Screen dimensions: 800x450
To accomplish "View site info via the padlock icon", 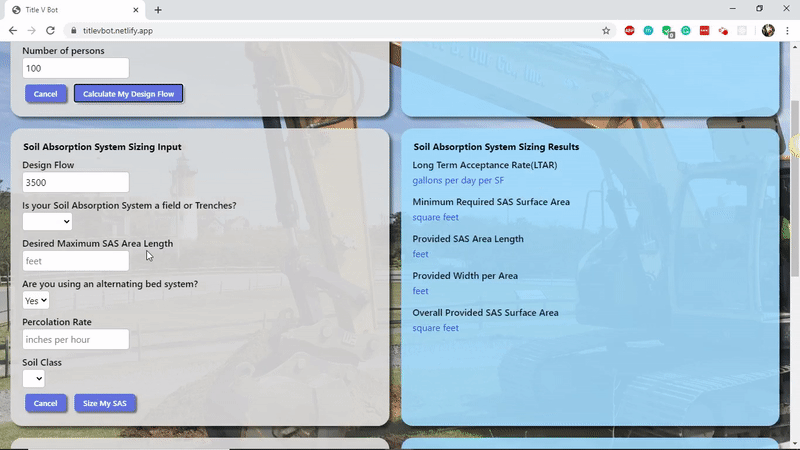I will tap(73, 31).
